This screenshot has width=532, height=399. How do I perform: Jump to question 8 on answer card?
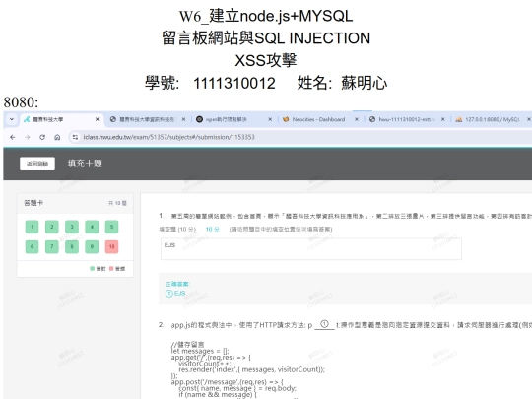pyautogui.click(x=72, y=246)
